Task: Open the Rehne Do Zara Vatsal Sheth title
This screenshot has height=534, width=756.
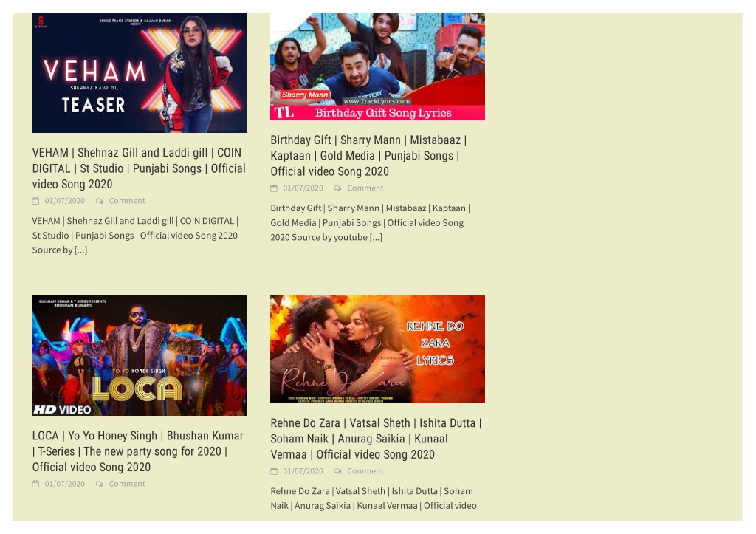Action: click(x=376, y=439)
